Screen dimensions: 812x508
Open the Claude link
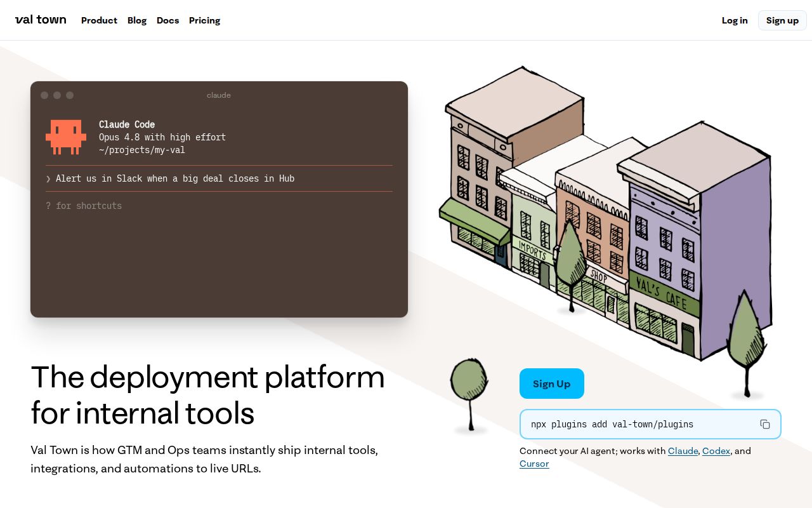[683, 451]
